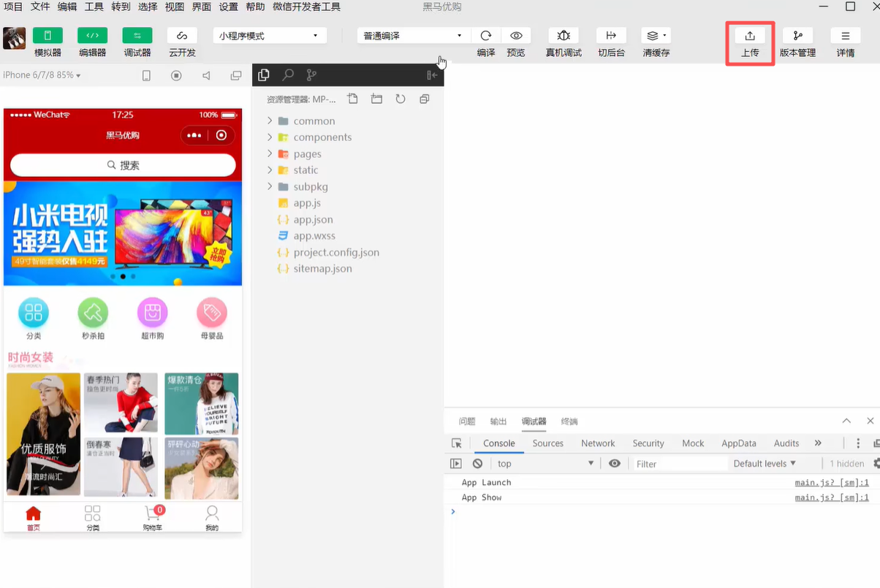Click the preview (预览) eye icon
This screenshot has height=588, width=880.
coord(516,36)
